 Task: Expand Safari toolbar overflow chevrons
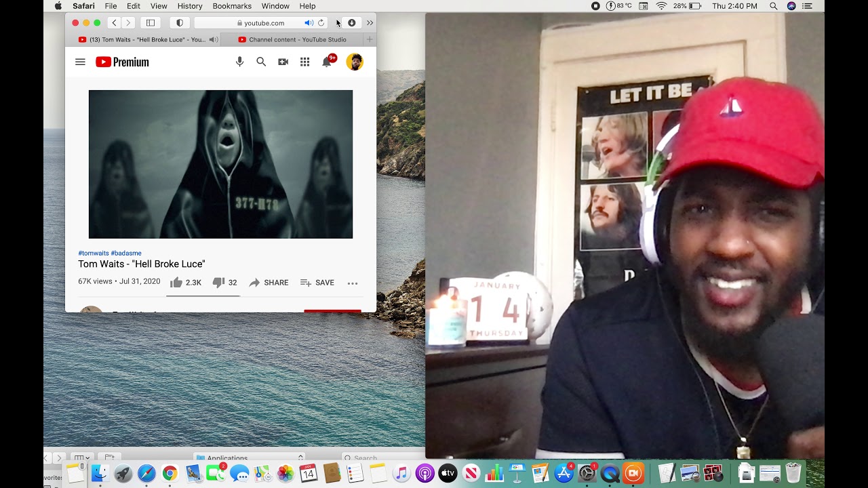370,23
